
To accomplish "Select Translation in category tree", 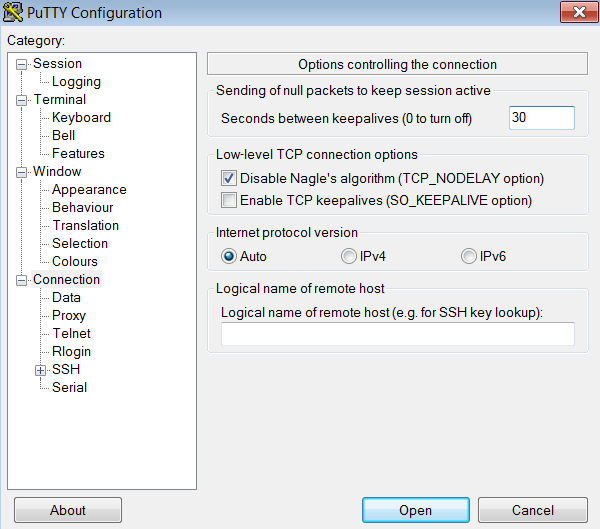I will [x=86, y=225].
